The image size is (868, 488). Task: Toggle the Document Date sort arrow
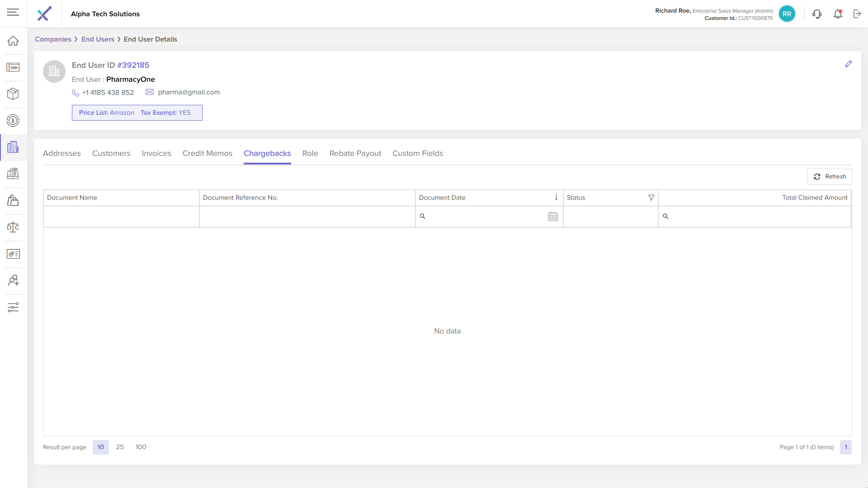coord(556,197)
